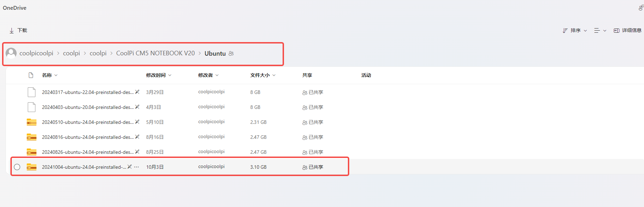644x207 pixels.
Task: Click the 10月3日 modified date cell
Action: [x=155, y=167]
